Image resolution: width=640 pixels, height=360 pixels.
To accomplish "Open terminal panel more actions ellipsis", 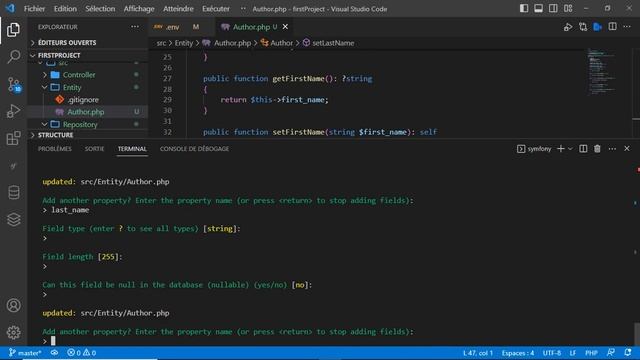I will click(x=612, y=149).
